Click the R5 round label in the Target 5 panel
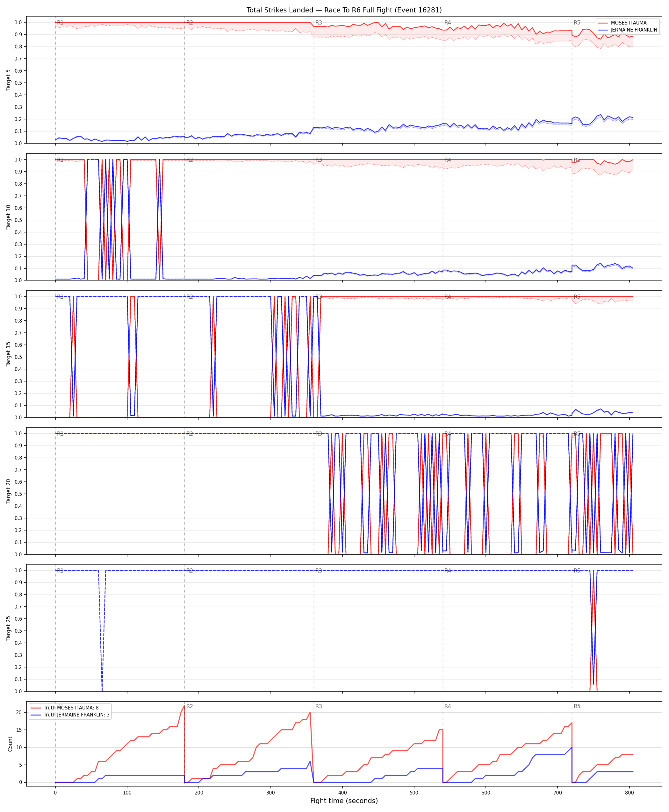This screenshot has height=812, width=669. pyautogui.click(x=577, y=23)
